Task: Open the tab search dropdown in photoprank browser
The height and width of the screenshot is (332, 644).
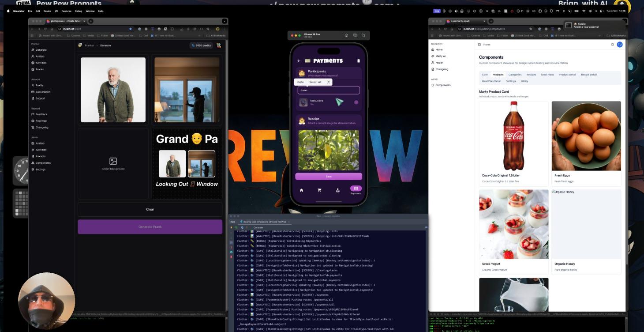Action: (x=225, y=21)
